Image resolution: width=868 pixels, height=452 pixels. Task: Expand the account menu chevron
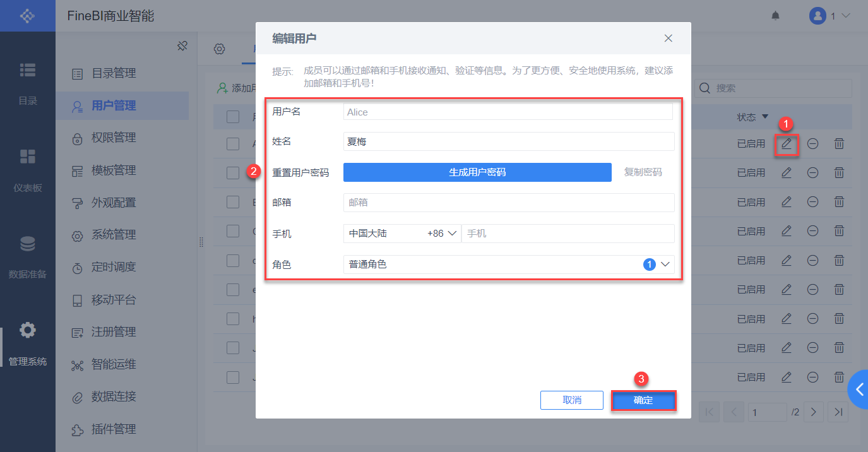[847, 16]
